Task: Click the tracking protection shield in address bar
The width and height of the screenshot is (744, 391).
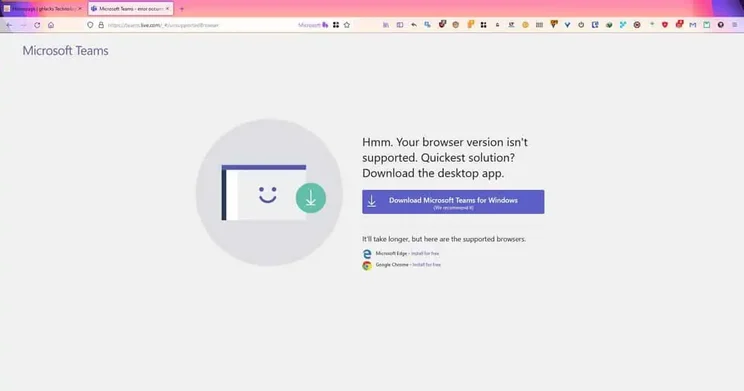Action: (x=90, y=25)
